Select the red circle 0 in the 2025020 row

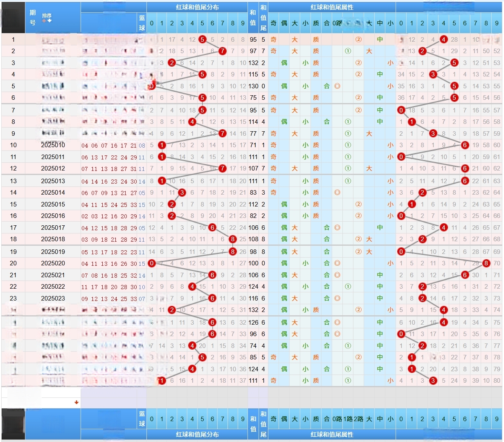pos(152,263)
